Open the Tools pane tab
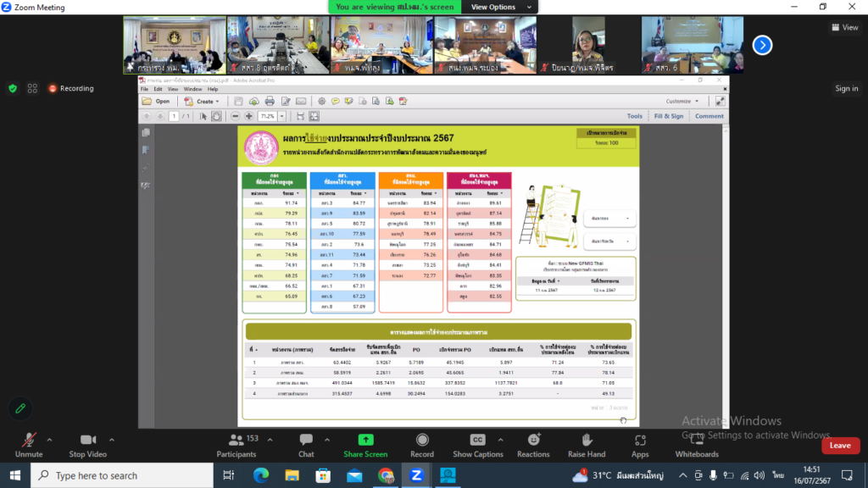This screenshot has height=488, width=868. coord(634,116)
